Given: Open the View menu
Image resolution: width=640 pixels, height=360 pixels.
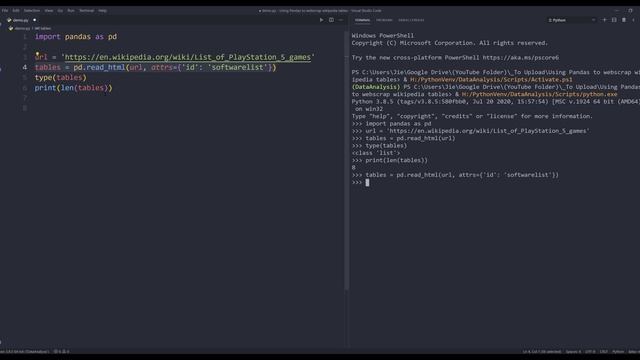Looking at the screenshot, I should coord(49,11).
